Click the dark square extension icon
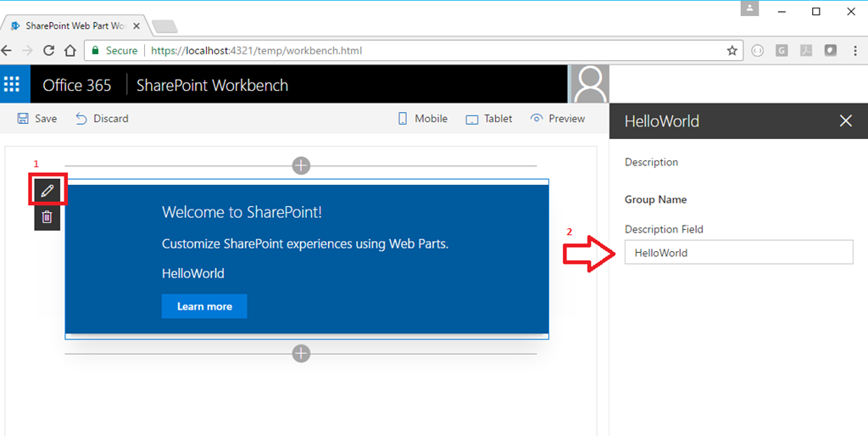The width and height of the screenshot is (868, 436). click(831, 50)
